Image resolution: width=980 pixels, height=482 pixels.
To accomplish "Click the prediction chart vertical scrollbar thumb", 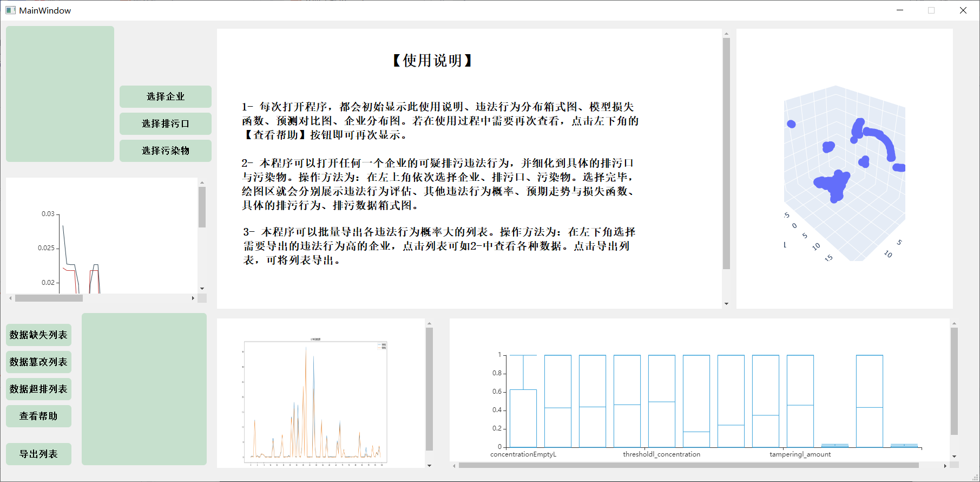I will click(x=429, y=389).
